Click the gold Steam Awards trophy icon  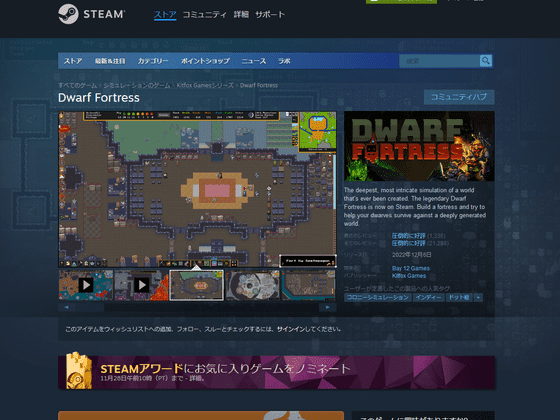79,371
